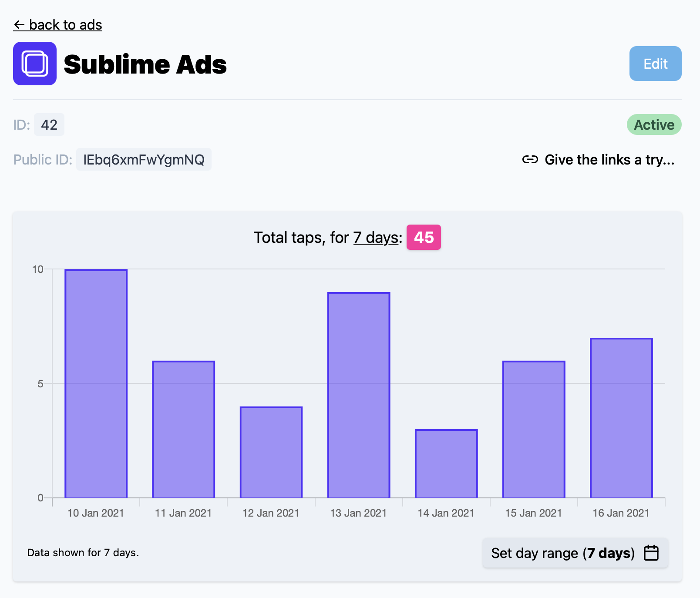This screenshot has height=598, width=700.
Task: Click '15 Jan 2021' axis label
Action: coord(533,513)
